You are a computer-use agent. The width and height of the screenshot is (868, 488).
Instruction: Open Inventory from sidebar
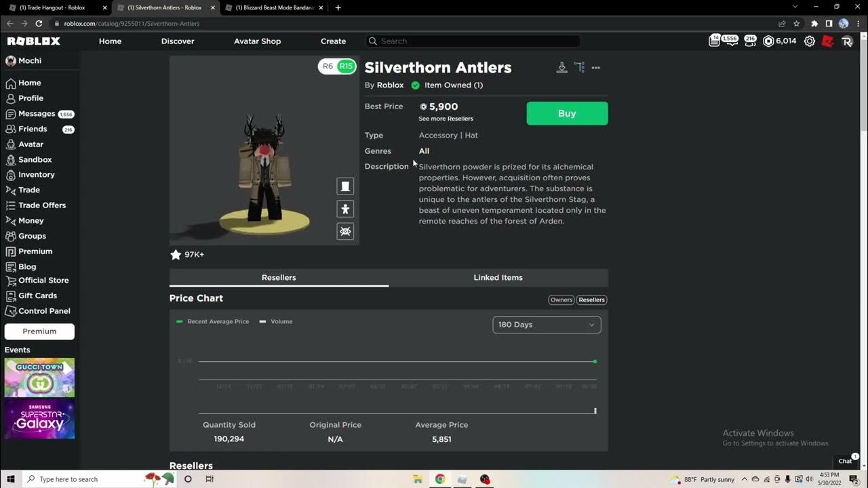click(30, 175)
